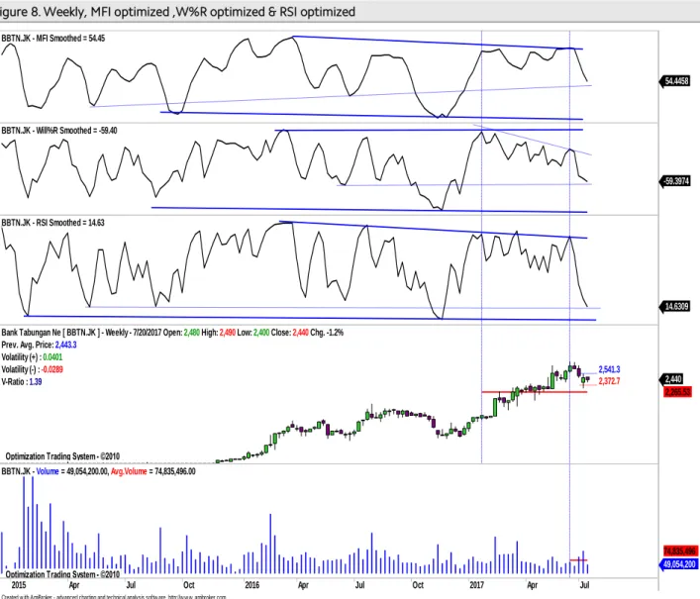Click the 2015 date axis label
This screenshot has height=599, width=700.
[18, 585]
